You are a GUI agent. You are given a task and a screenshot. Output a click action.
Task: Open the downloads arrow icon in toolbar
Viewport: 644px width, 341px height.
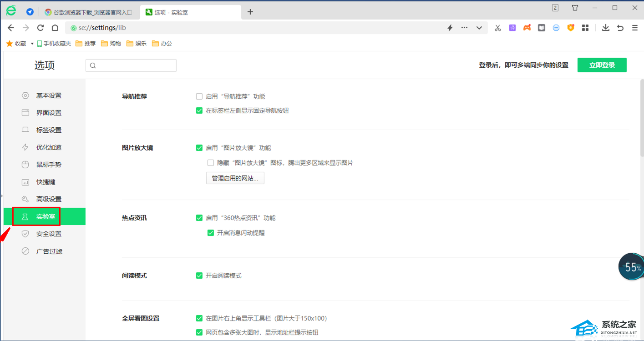(605, 28)
